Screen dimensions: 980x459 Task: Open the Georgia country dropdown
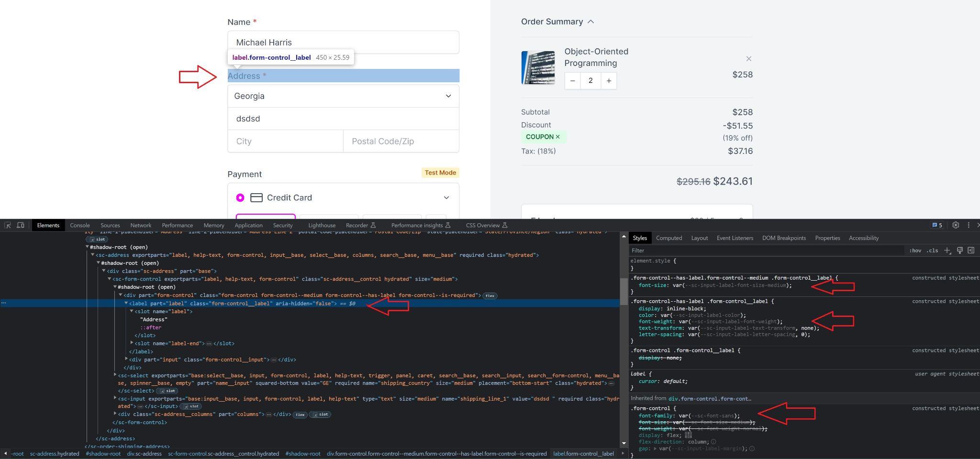coord(343,96)
